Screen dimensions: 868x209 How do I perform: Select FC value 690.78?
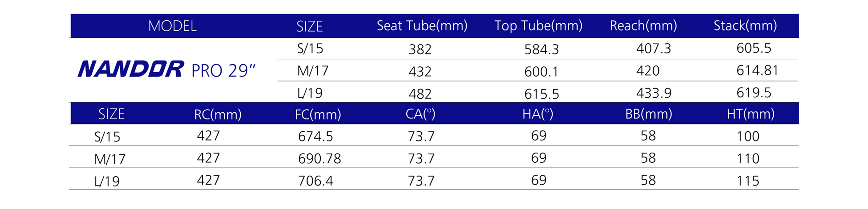coord(319,159)
